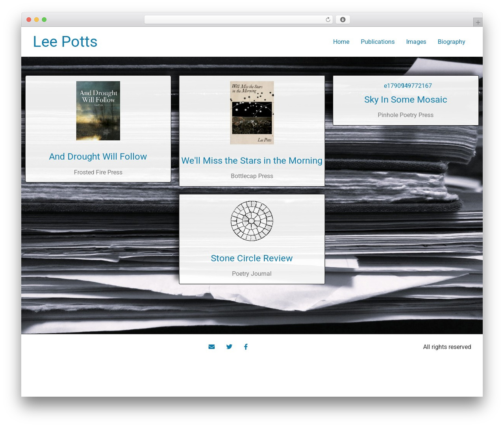This screenshot has height=427, width=504.
Task: Click the All rights reserved footer text
Action: pyautogui.click(x=447, y=347)
